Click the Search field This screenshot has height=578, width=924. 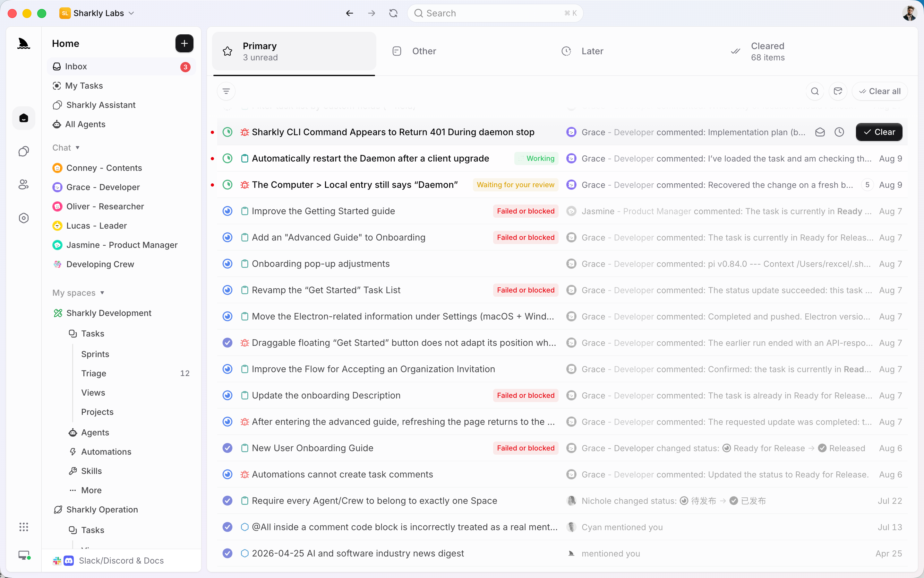(x=495, y=13)
